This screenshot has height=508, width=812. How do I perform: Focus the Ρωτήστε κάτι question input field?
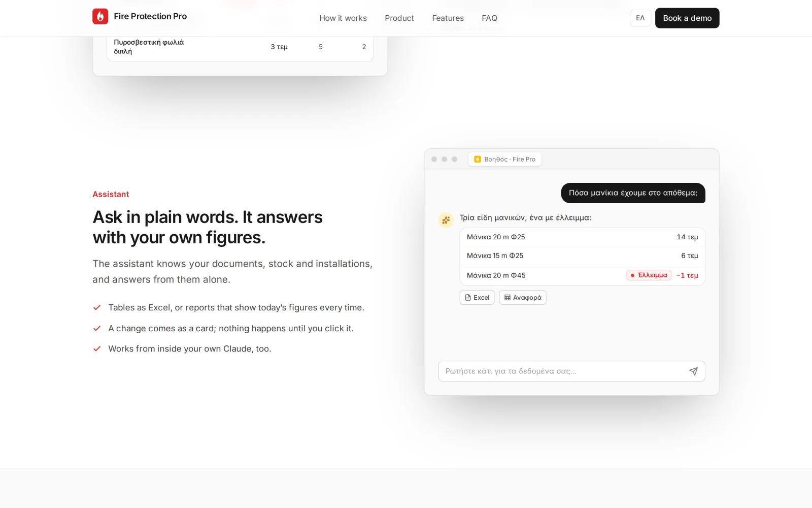click(571, 371)
